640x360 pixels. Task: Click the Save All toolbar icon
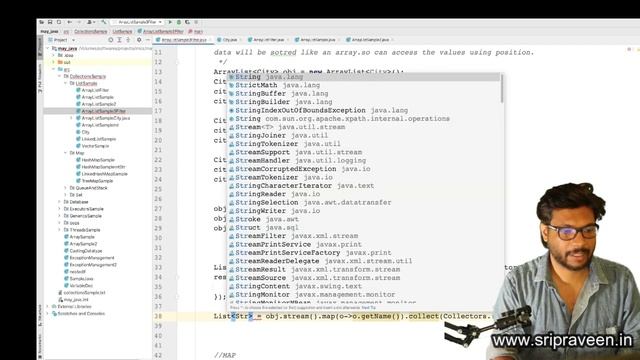[50, 22]
